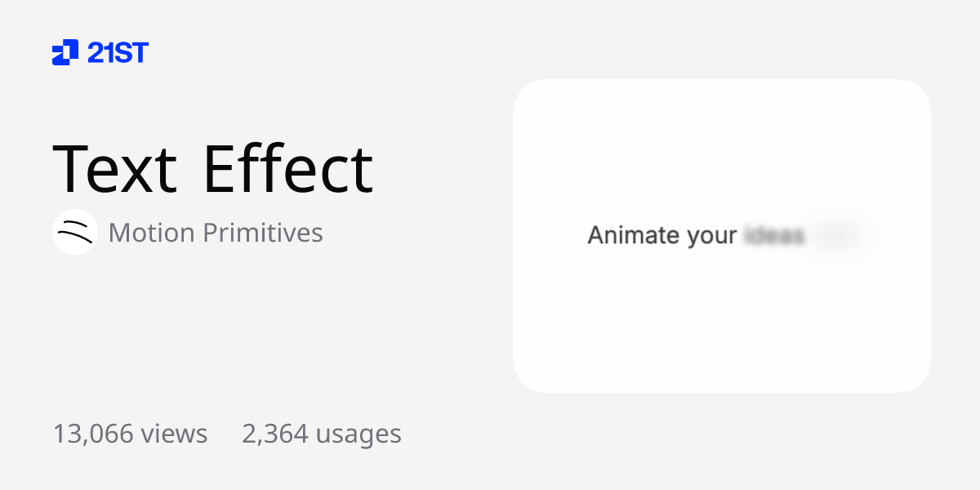Click the 21st blue logo icon
The image size is (980, 490).
(65, 52)
